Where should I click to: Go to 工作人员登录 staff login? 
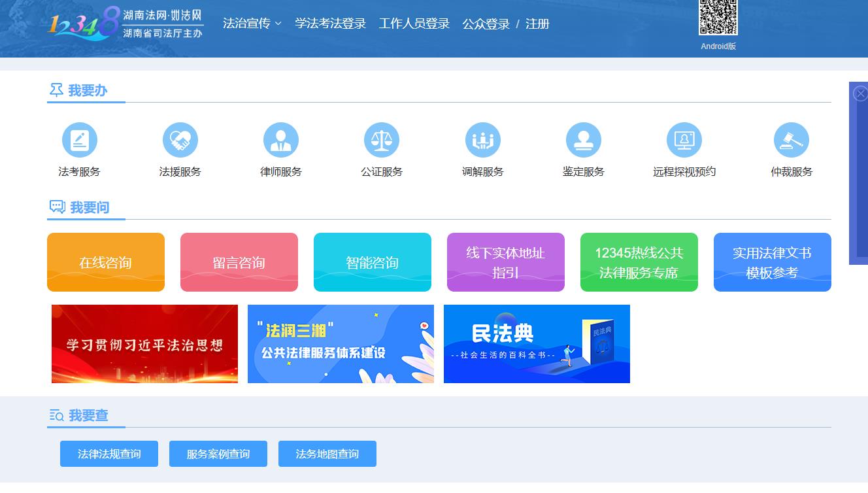[x=414, y=24]
